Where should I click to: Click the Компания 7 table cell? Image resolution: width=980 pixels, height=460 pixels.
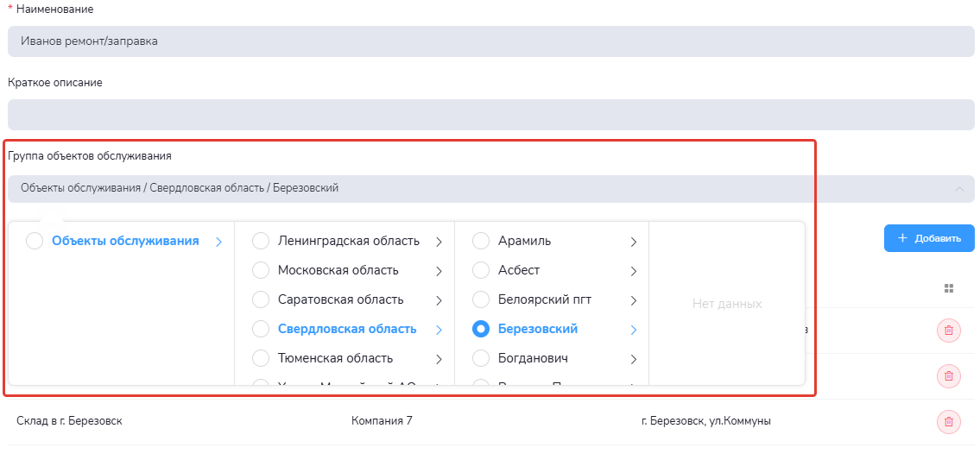click(x=382, y=421)
